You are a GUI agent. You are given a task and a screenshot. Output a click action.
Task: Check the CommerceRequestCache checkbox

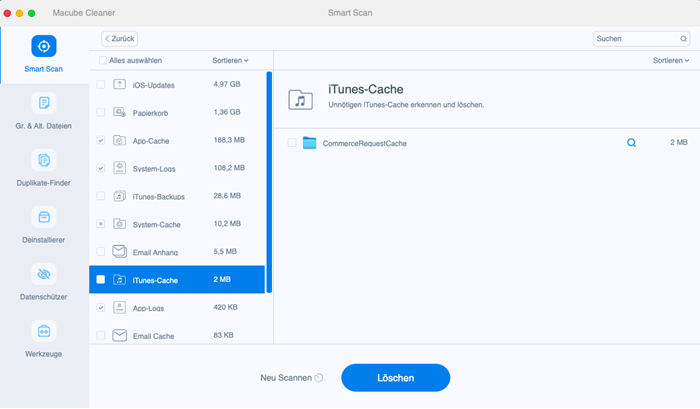(292, 143)
